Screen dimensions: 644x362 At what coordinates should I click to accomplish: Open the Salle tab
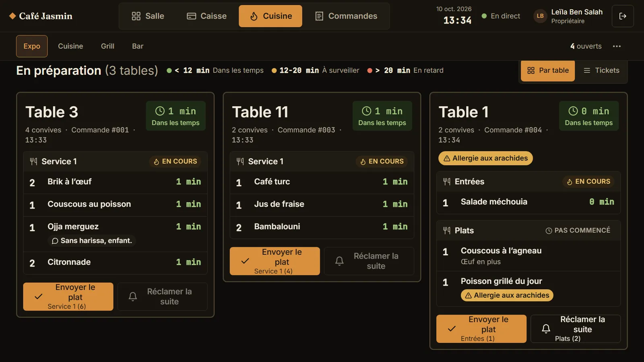point(148,16)
